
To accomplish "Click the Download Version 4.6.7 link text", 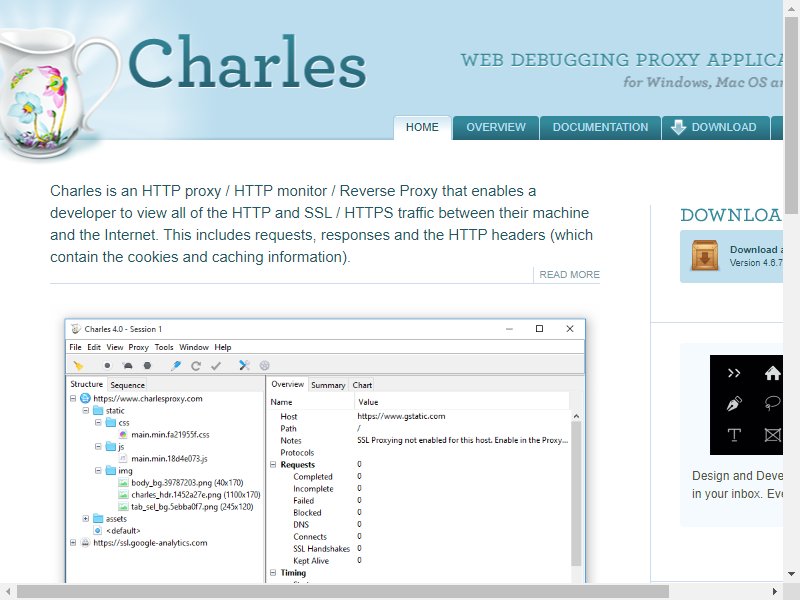I will click(756, 256).
